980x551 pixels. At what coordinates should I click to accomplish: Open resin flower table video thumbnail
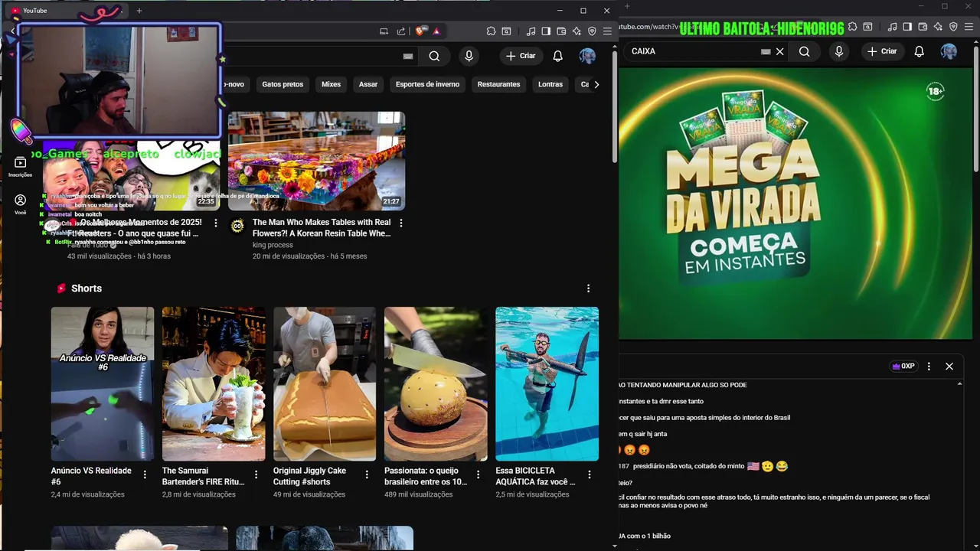click(316, 161)
